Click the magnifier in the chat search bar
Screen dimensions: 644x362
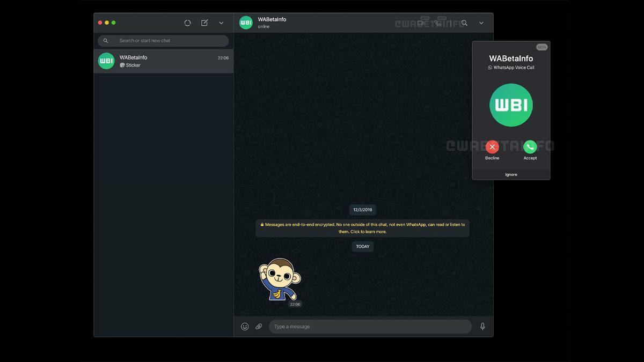(106, 40)
